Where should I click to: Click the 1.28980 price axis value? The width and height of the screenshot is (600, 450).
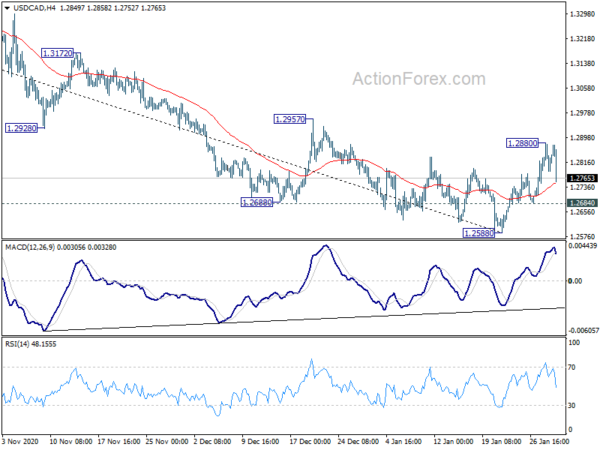pyautogui.click(x=582, y=138)
